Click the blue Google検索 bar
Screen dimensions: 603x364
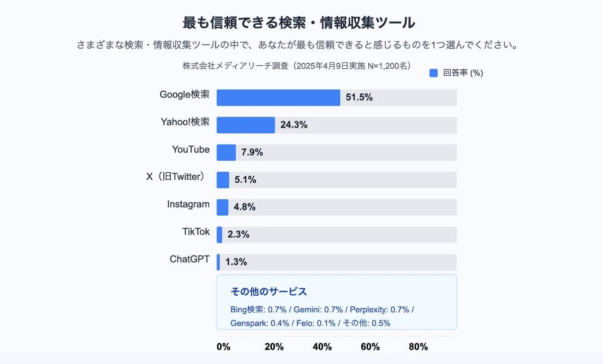coord(278,97)
